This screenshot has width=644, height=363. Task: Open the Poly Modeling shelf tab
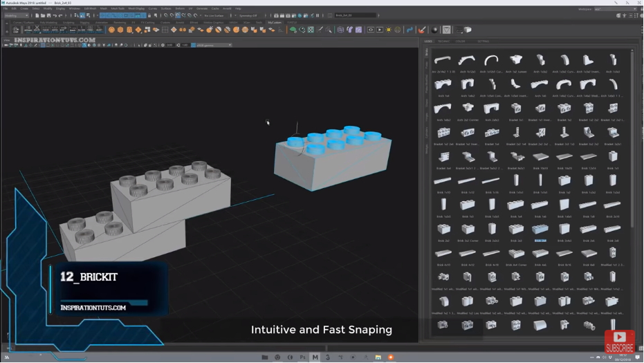48,23
